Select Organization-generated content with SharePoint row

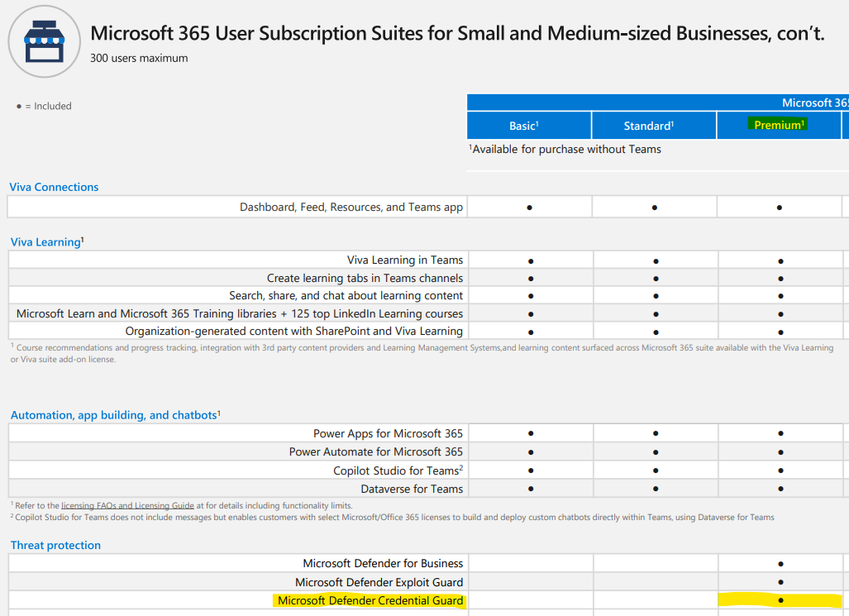point(294,331)
